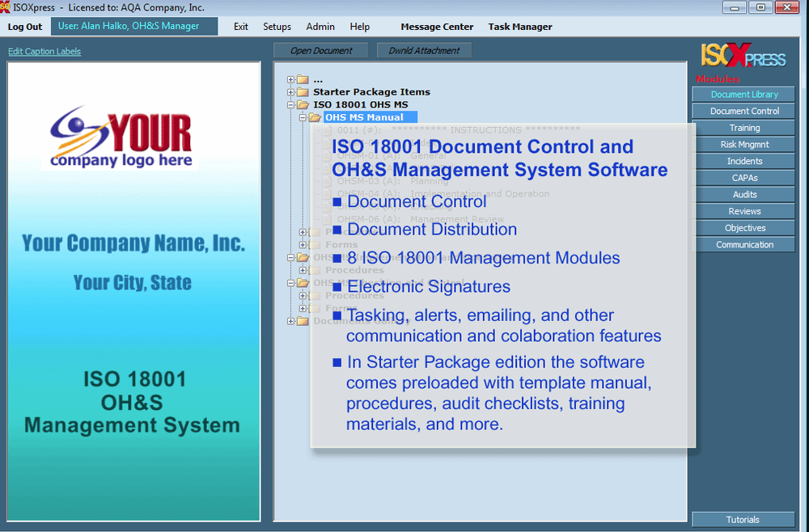Open the Setups menu

(x=277, y=27)
